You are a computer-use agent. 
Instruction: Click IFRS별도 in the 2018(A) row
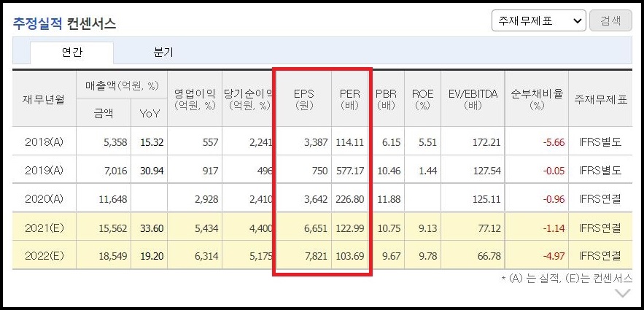pos(600,142)
